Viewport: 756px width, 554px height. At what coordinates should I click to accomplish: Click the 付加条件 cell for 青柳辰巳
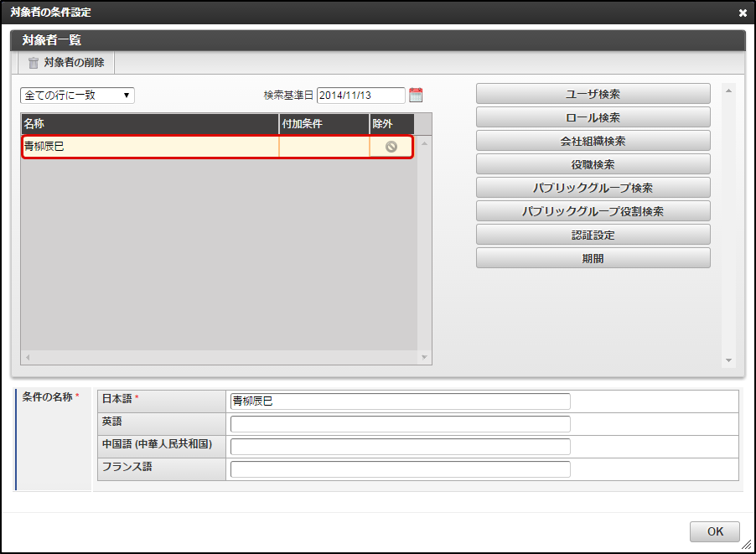(x=324, y=147)
